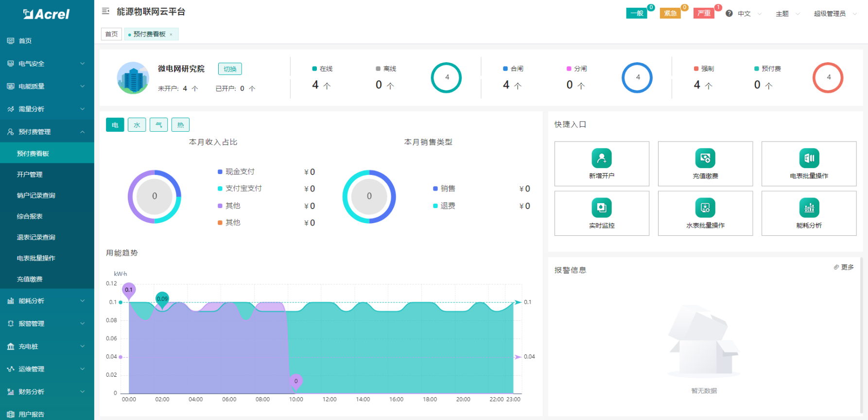This screenshot has height=420, width=868.
Task: Click the 现金支付 legend color swatch
Action: tap(220, 172)
